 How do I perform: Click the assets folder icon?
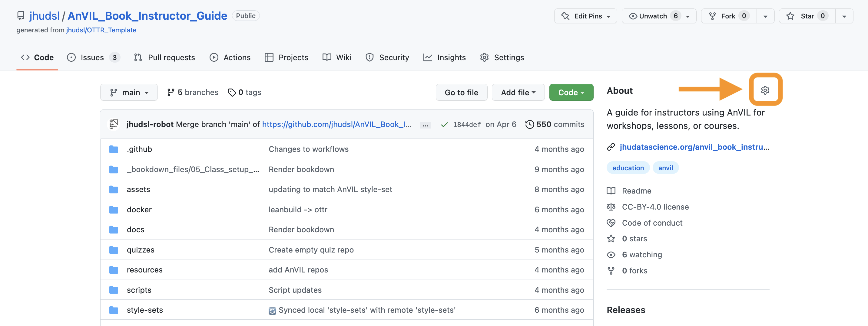coord(114,189)
